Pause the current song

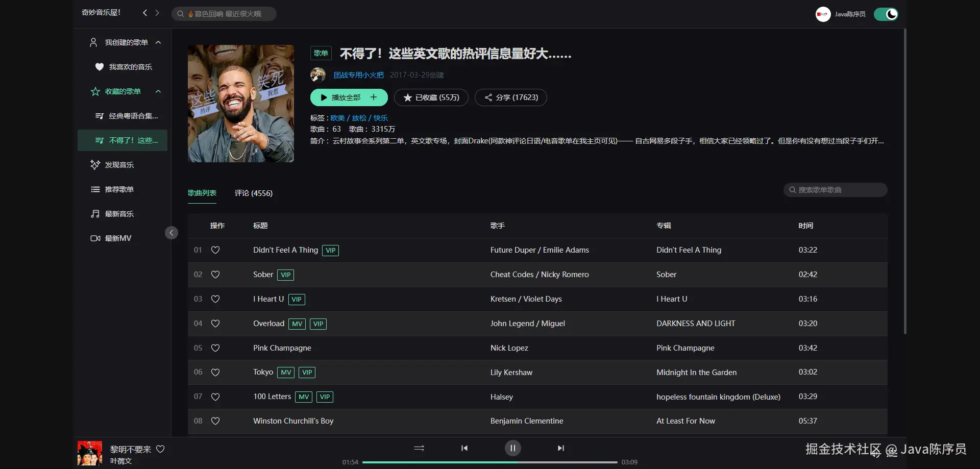point(512,448)
